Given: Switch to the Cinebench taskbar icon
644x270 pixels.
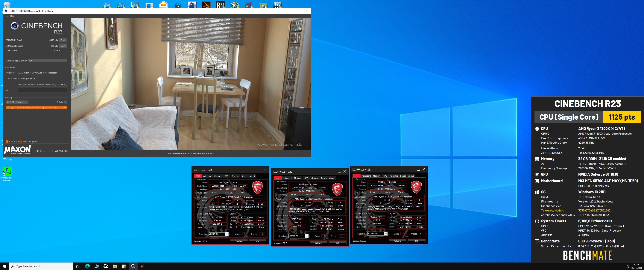Looking at the screenshot, I should click(x=133, y=266).
